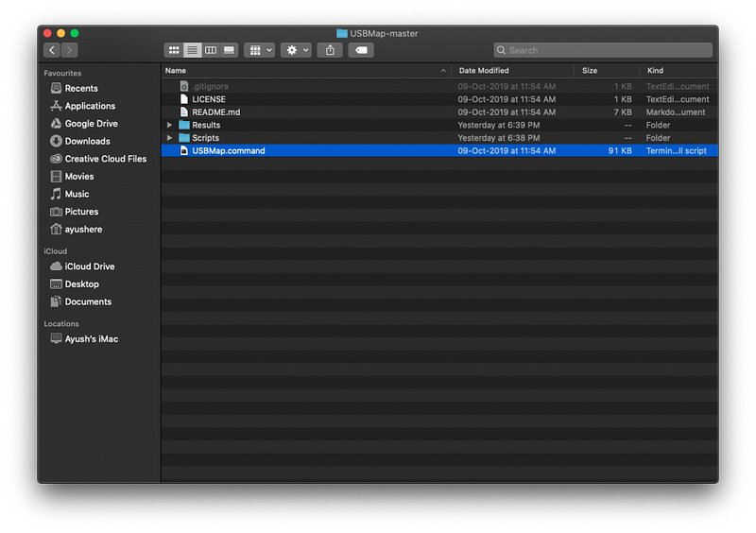Select the Scripts folder name
The image size is (756, 533).
(205, 138)
